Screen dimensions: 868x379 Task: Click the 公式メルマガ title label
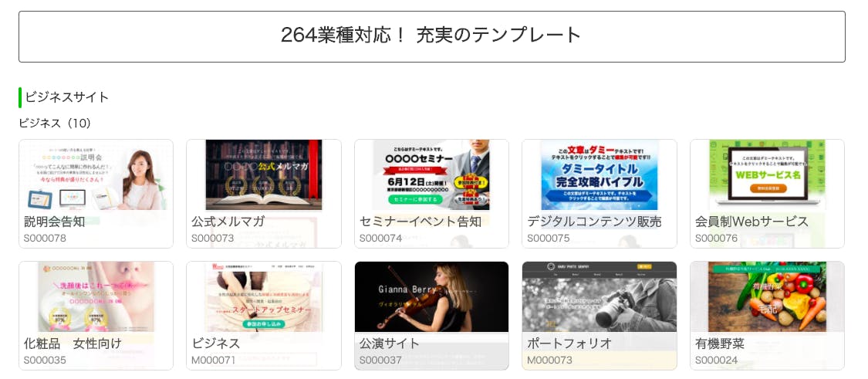tap(228, 222)
